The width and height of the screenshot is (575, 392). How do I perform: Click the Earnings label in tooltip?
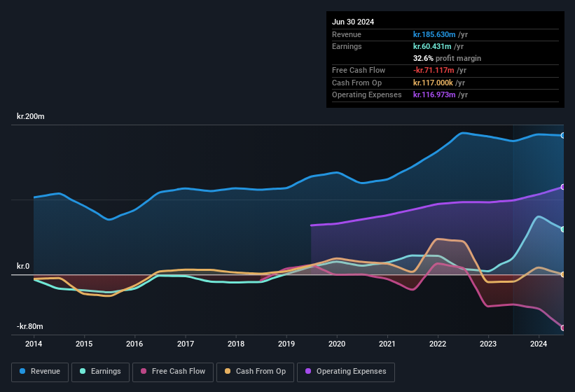point(347,46)
